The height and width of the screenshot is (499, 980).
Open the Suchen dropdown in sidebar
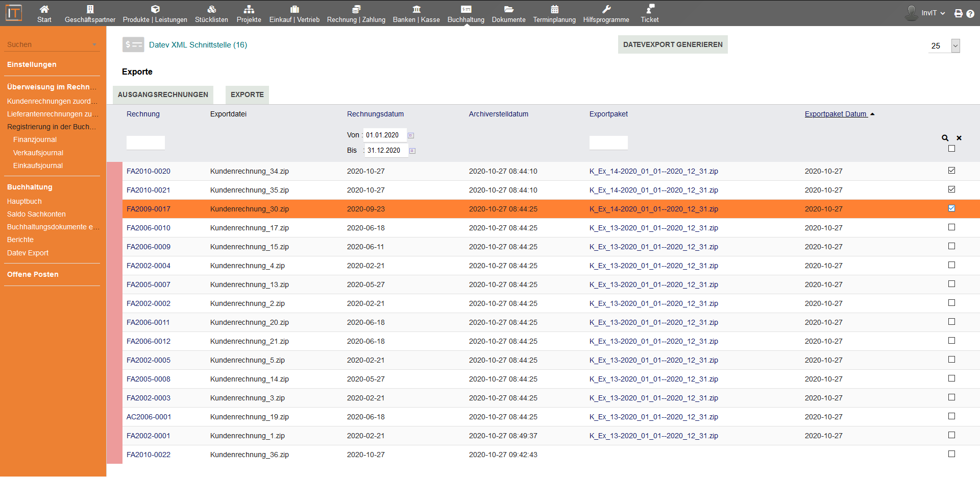click(x=94, y=45)
